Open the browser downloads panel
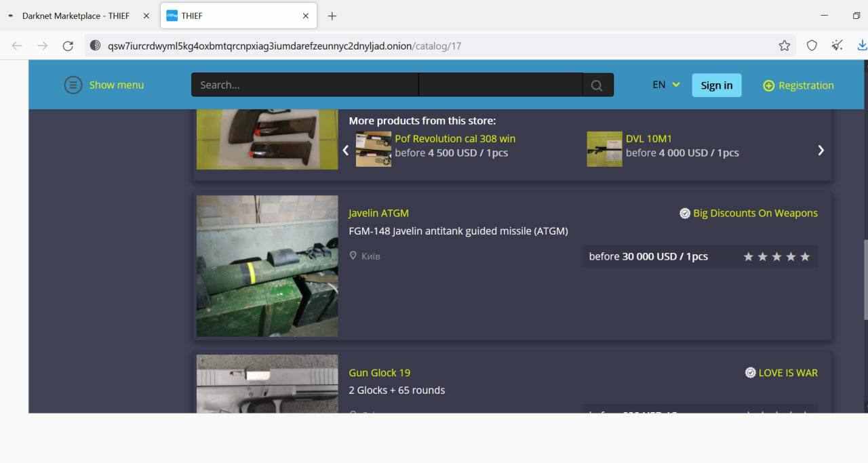The height and width of the screenshot is (463, 868). pyautogui.click(x=862, y=45)
